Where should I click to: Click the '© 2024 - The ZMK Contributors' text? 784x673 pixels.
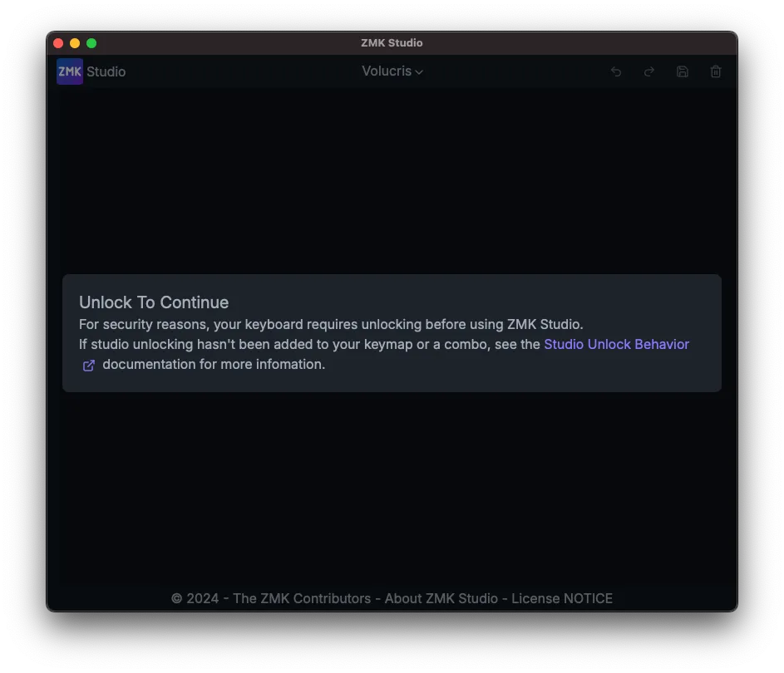coord(271,598)
